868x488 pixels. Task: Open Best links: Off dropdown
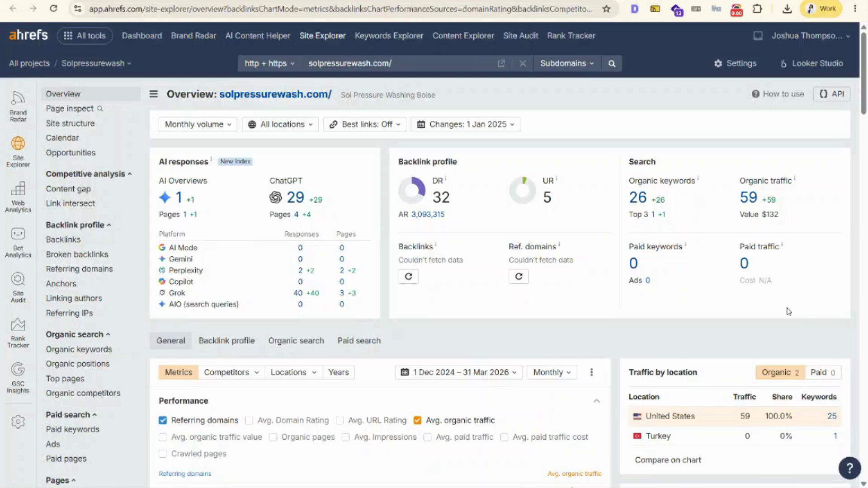point(365,124)
